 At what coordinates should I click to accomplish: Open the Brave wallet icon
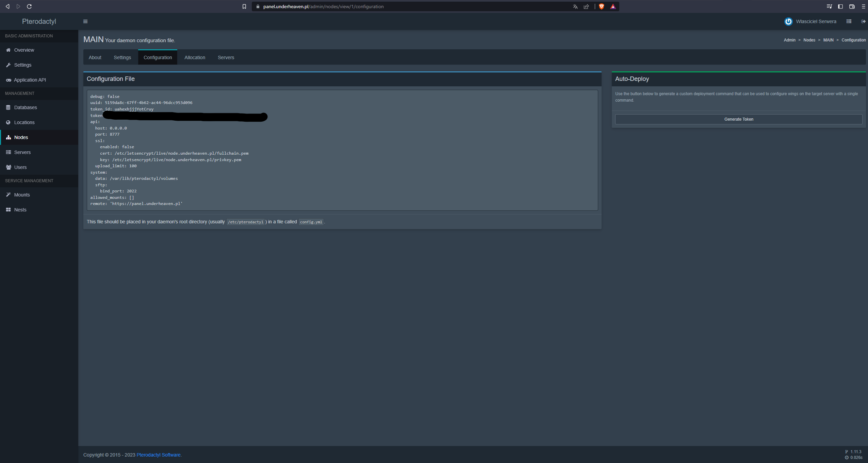[852, 6]
